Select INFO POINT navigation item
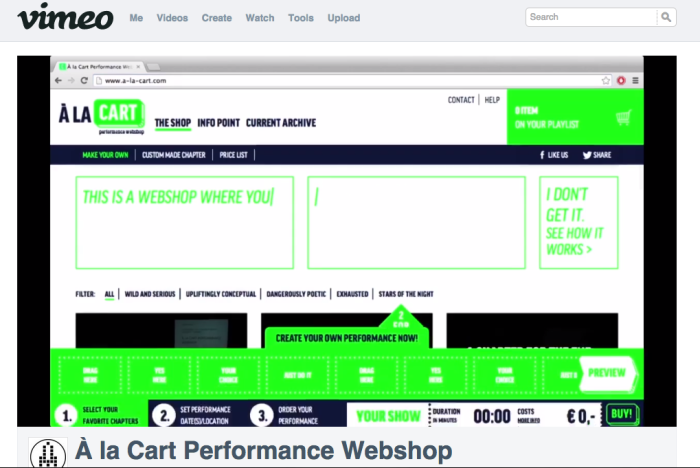700x468 pixels. click(218, 123)
